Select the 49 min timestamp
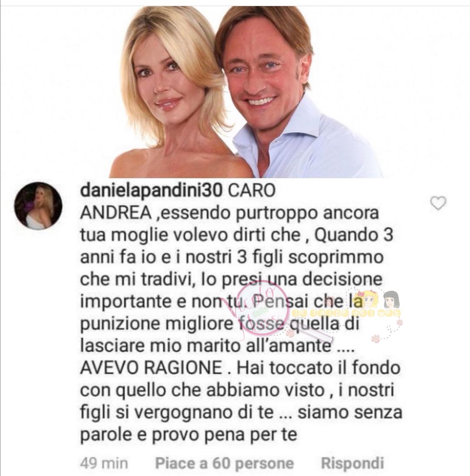The image size is (470, 476). [x=104, y=463]
